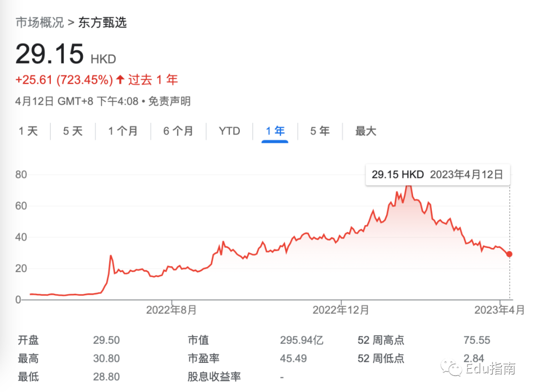Select the 1 天 time range tab
The image size is (533, 392).
click(x=28, y=131)
